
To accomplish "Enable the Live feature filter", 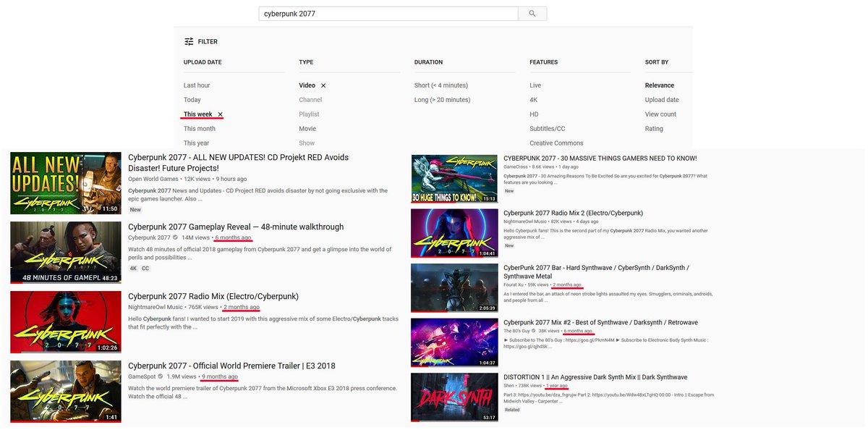I will point(535,85).
